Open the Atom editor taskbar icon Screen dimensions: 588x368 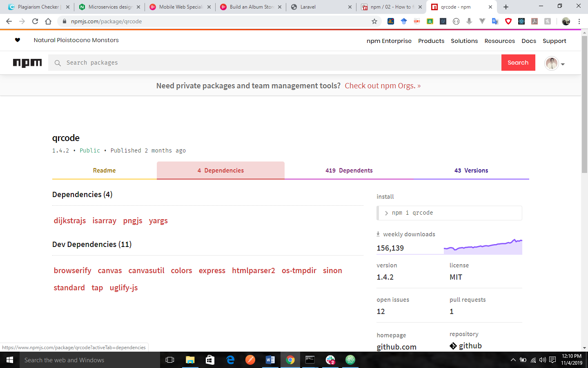click(x=350, y=360)
